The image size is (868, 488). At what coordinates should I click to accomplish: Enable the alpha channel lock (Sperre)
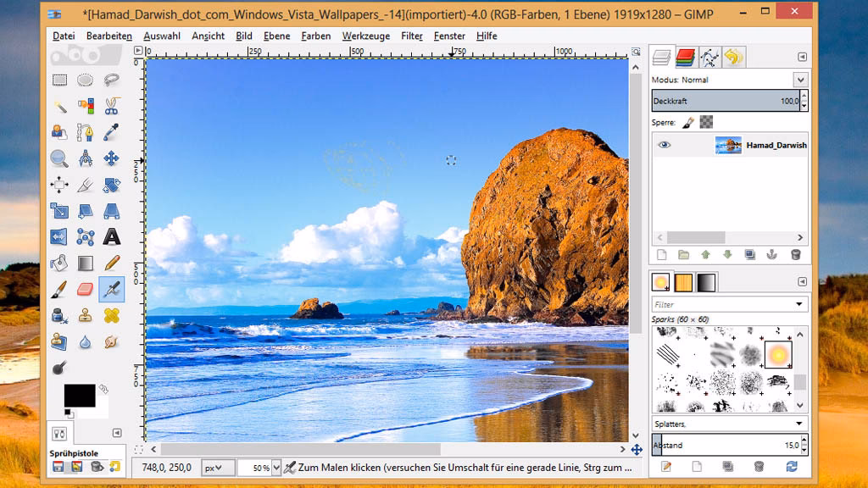[x=706, y=121]
